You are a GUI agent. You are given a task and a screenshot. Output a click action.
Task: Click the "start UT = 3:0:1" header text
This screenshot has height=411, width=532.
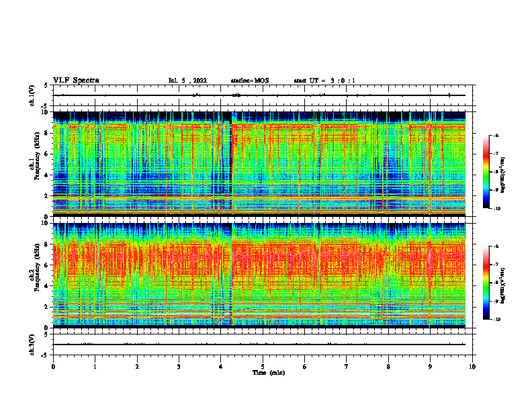(x=324, y=81)
